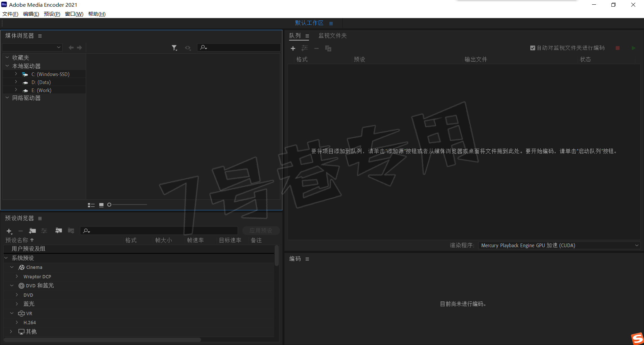Expand the 蓝光 preset group
This screenshot has width=644, height=345.
coord(17,304)
